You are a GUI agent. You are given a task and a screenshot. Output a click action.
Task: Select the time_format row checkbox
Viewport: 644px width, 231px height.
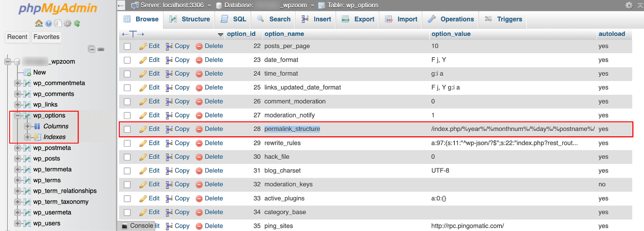[127, 74]
